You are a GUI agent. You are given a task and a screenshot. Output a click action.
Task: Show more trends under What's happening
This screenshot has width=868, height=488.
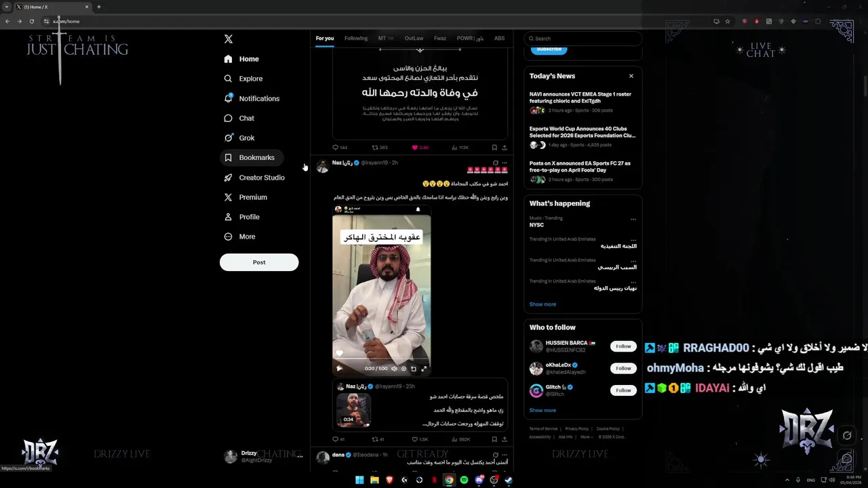pos(542,304)
